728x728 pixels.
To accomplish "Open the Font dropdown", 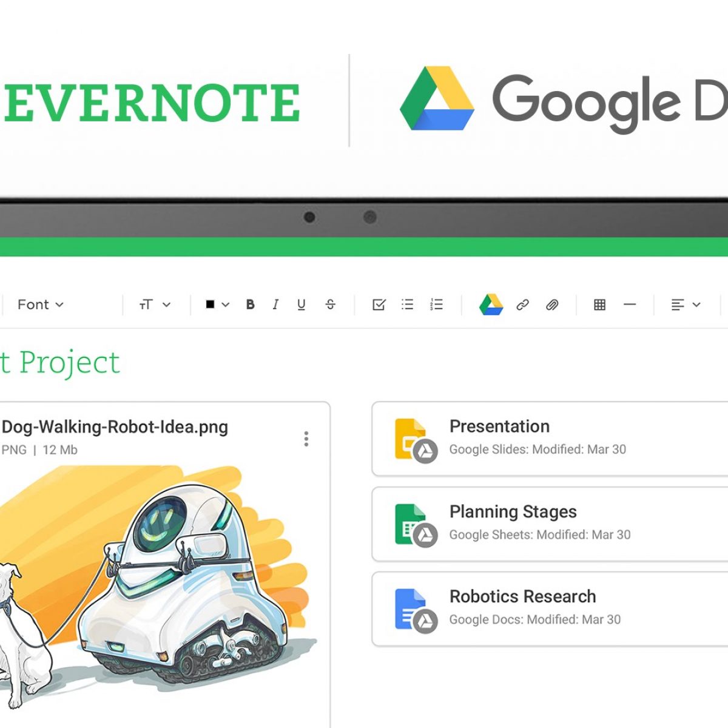I will [41, 305].
